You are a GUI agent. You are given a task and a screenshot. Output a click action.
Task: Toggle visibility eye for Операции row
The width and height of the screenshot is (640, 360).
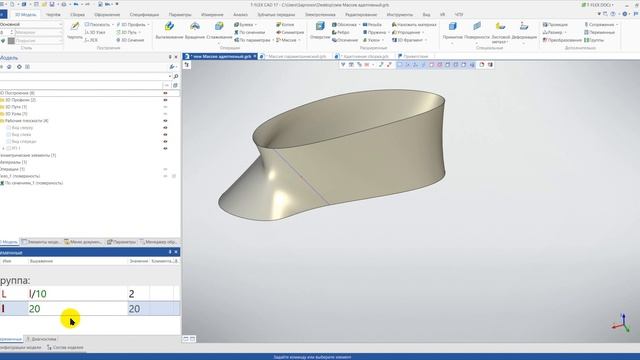tap(165, 169)
